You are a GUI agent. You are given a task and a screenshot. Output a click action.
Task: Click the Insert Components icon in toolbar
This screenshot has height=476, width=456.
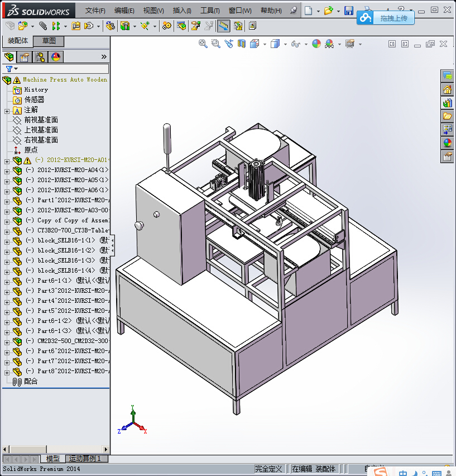[23, 26]
